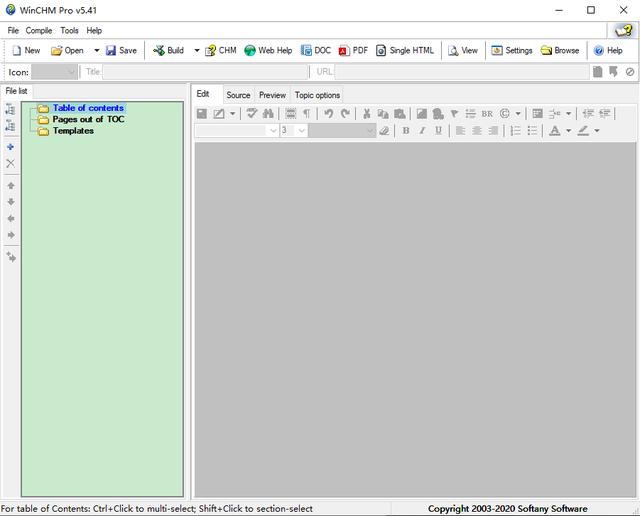Select the DOC output button
The image size is (640, 516).
tap(316, 51)
